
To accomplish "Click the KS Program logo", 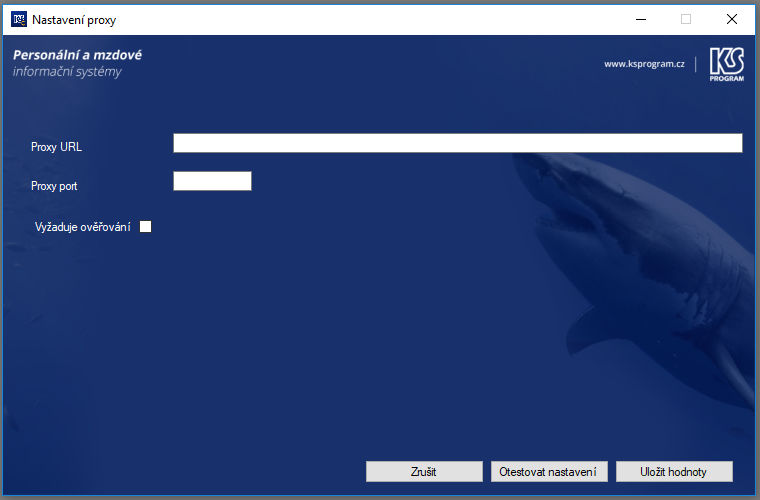I will [727, 64].
